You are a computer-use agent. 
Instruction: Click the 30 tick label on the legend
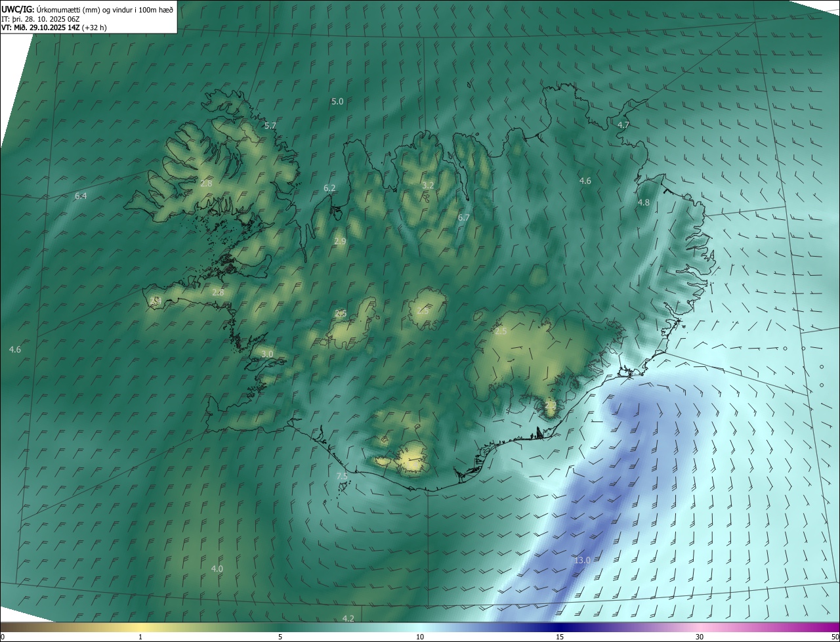tap(700, 637)
